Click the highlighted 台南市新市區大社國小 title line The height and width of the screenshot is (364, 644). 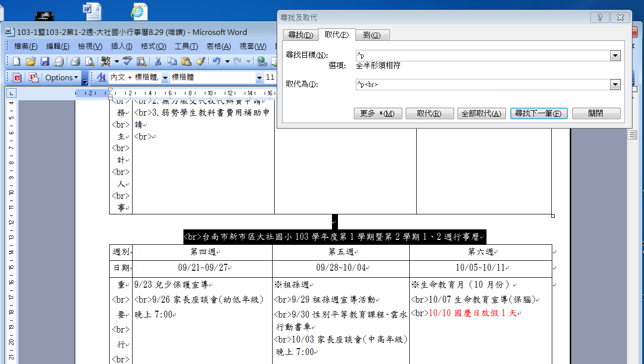coord(334,237)
